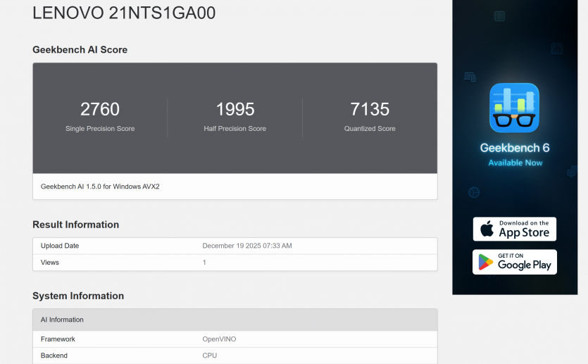Click the Single Precision Score label
Viewport: 588px width, 364px height.
[x=100, y=129]
